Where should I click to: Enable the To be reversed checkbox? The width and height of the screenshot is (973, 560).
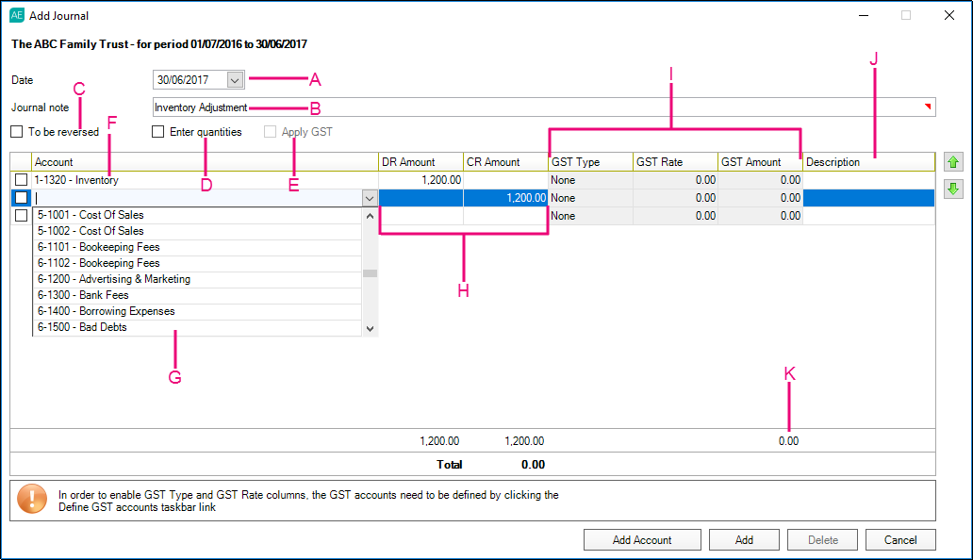(17, 132)
